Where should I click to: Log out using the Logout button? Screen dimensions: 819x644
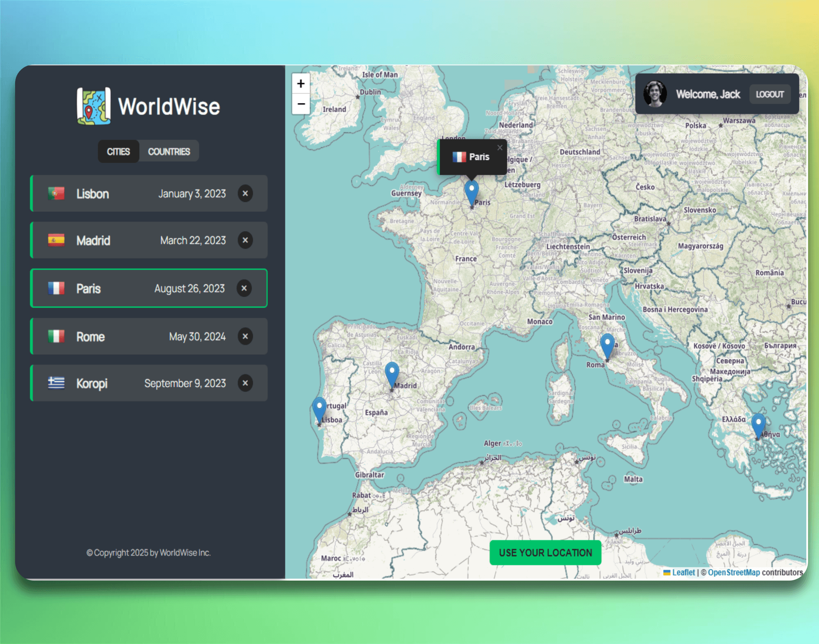pyautogui.click(x=770, y=94)
